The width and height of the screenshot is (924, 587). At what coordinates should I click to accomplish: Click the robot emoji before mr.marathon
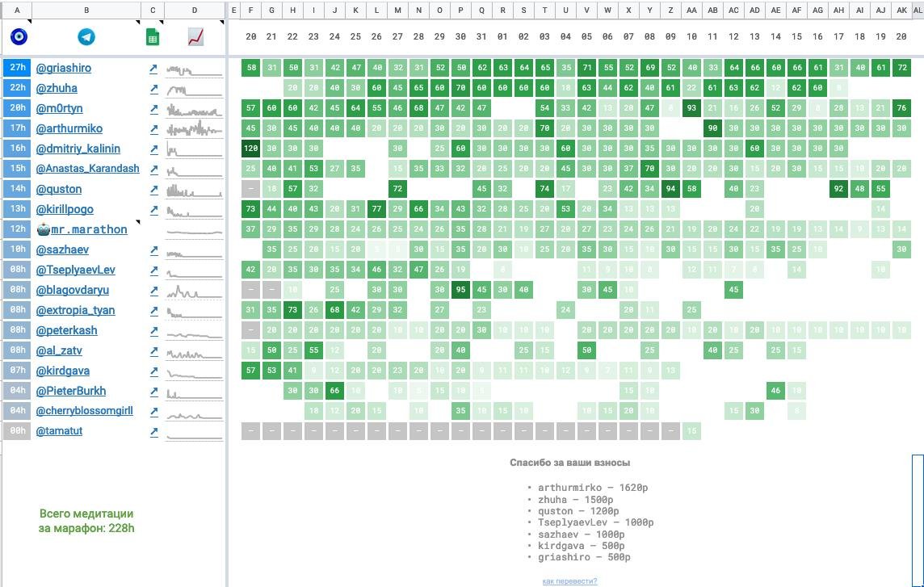click(43, 229)
